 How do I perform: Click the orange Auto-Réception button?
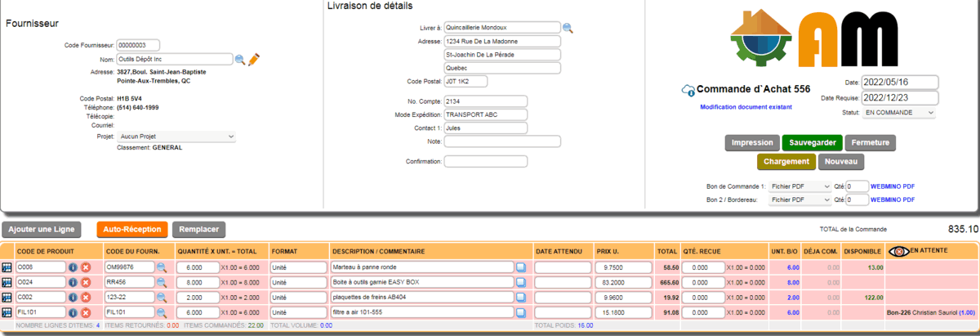(x=132, y=230)
